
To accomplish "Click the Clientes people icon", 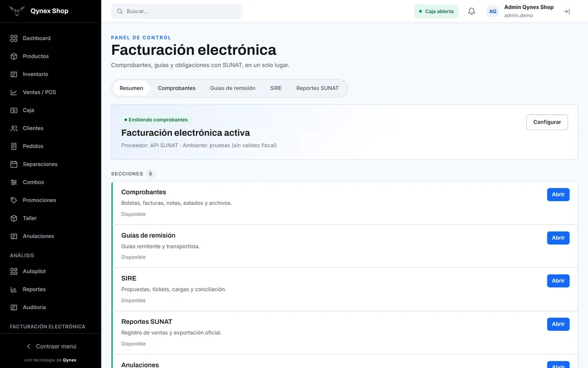I will (14, 128).
